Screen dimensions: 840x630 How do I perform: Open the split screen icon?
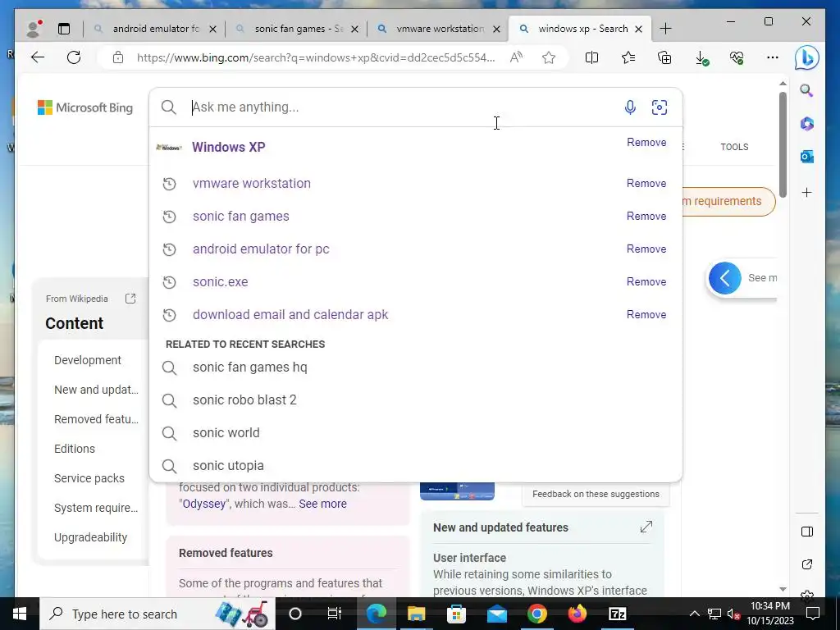592,57
